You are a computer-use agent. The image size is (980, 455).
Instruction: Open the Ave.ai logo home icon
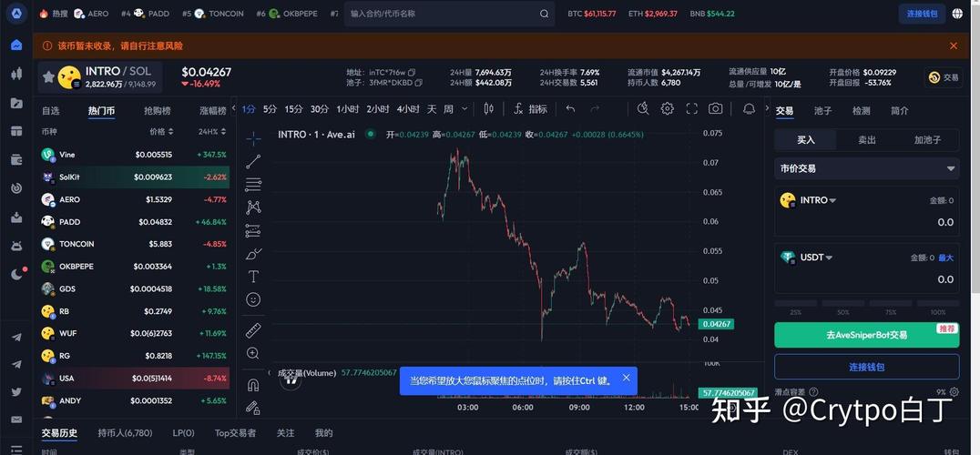(16, 14)
